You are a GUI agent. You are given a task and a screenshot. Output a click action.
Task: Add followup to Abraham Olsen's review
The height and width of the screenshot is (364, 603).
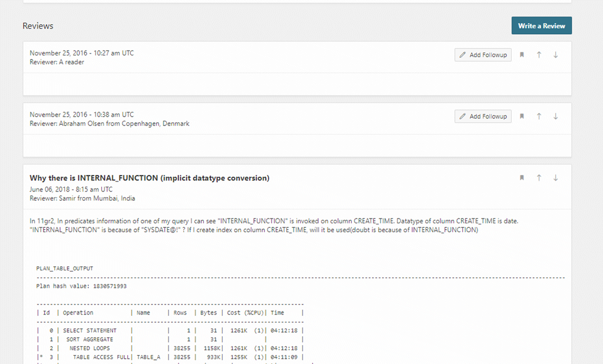tap(483, 117)
